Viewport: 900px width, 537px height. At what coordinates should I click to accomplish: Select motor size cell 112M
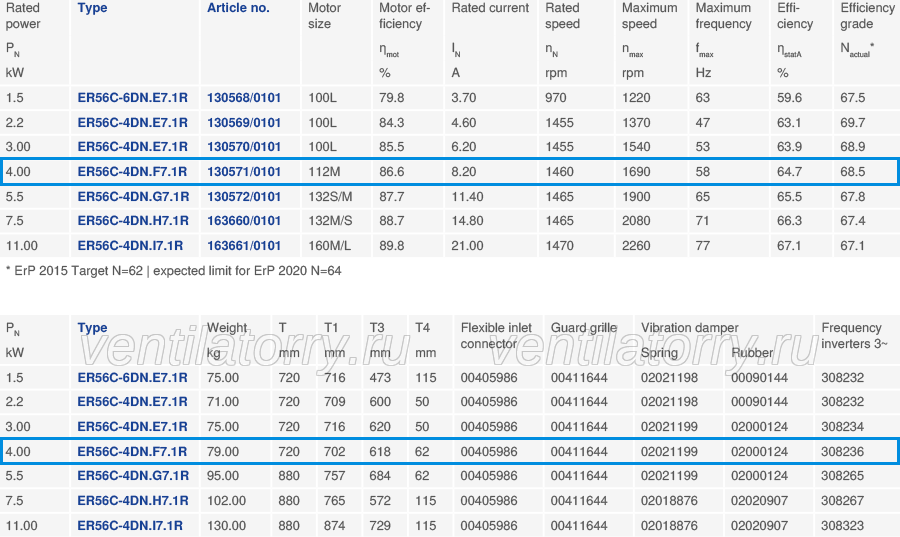pyautogui.click(x=324, y=172)
